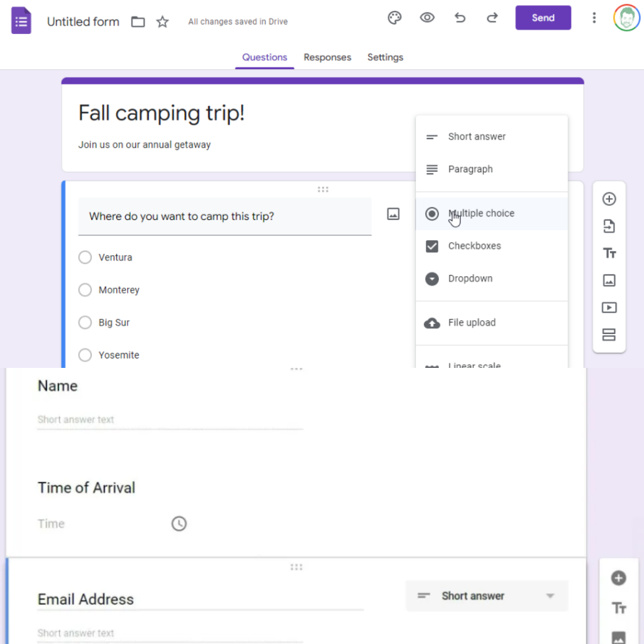644x644 pixels.
Task: Select the Monterey radio option
Action: tap(85, 290)
